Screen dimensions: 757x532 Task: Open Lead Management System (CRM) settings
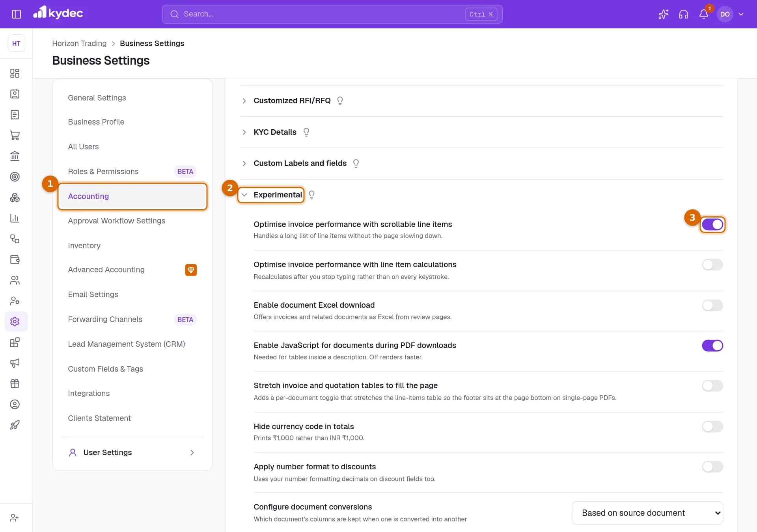point(127,344)
